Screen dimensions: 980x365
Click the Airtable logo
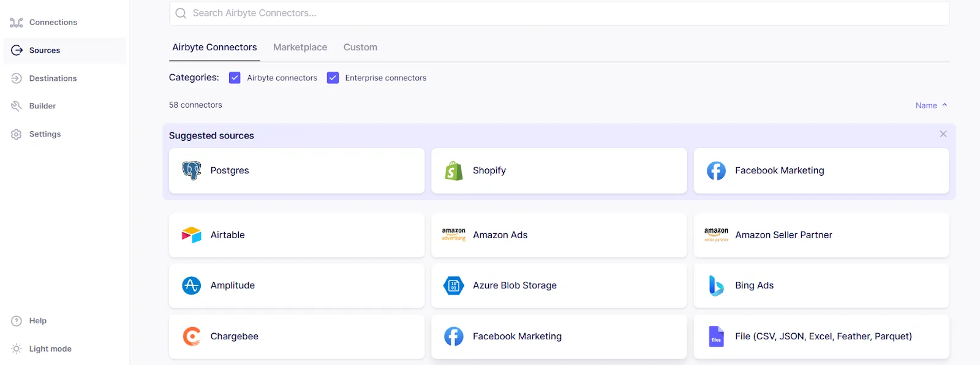192,235
